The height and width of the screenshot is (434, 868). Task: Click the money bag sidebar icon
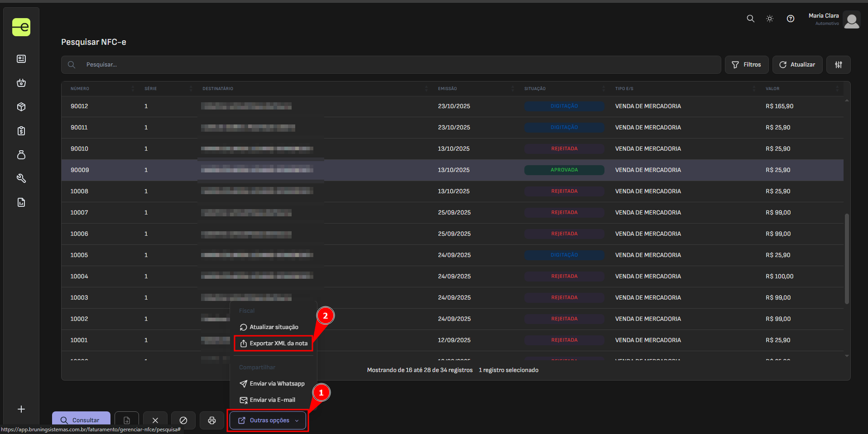(21, 155)
